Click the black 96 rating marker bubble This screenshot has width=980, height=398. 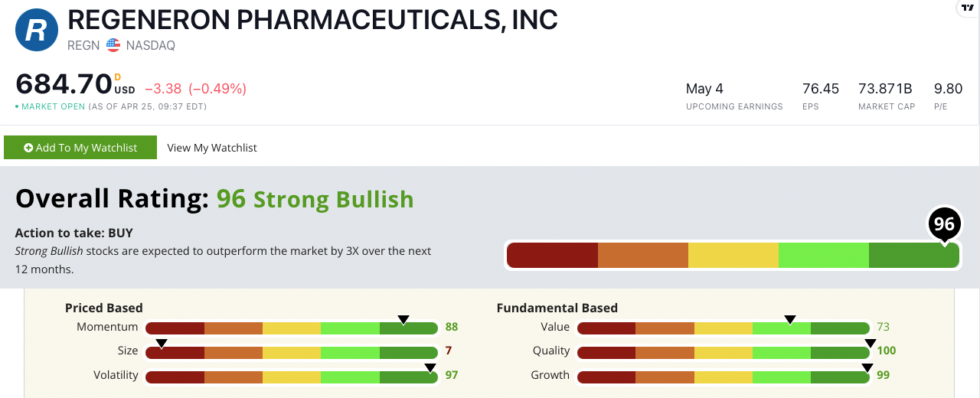point(944,223)
